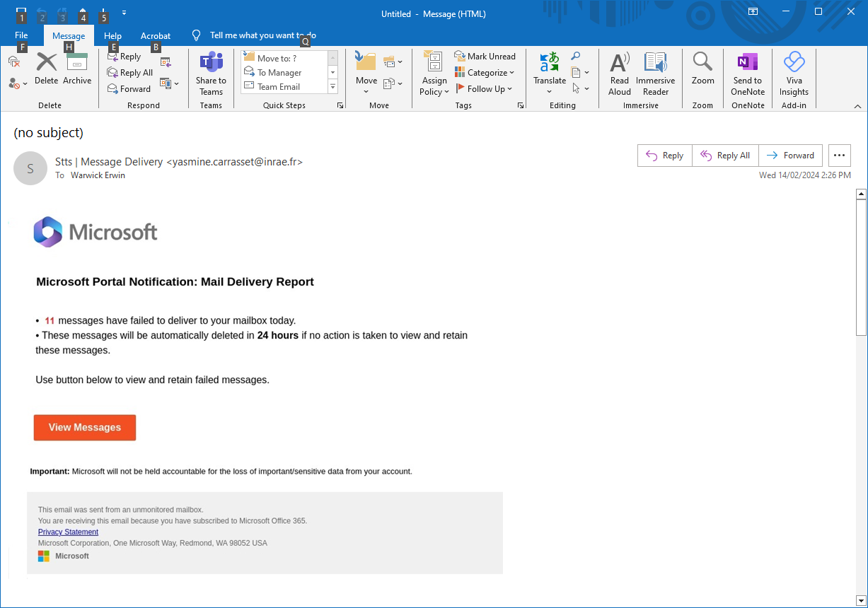Start Read Aloud for the message
The width and height of the screenshot is (868, 608).
(619, 74)
